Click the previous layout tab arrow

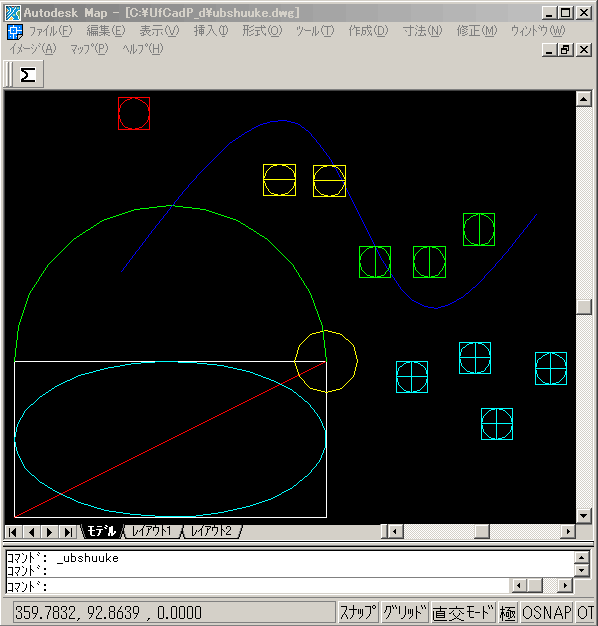(31, 532)
